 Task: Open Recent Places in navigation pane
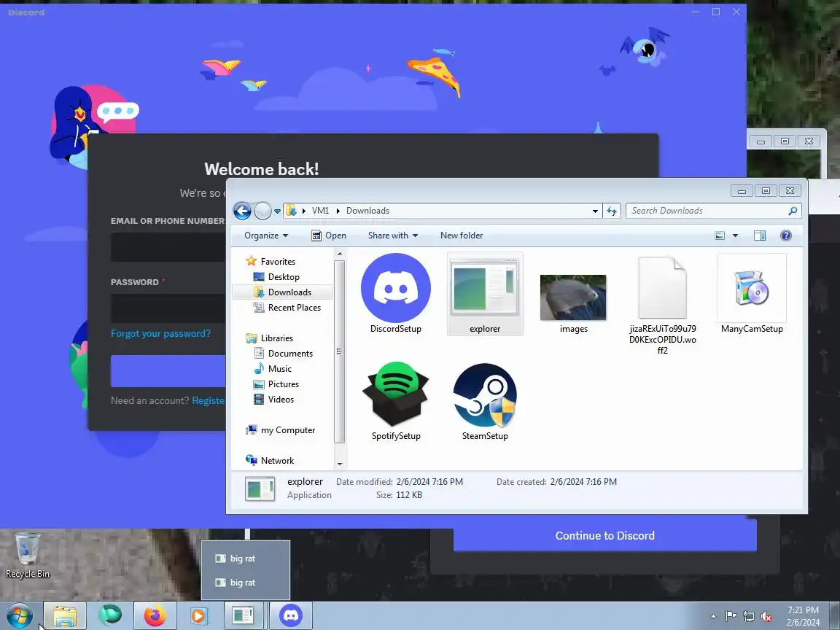coord(287,308)
